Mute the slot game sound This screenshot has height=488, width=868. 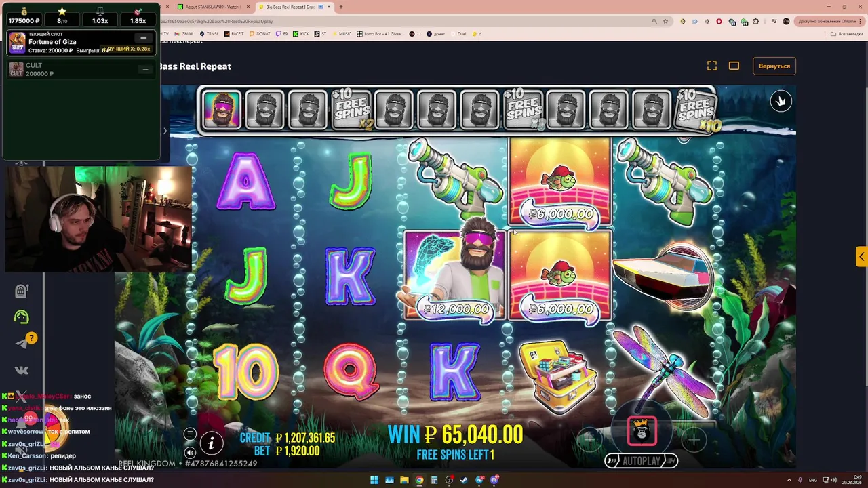[190, 452]
